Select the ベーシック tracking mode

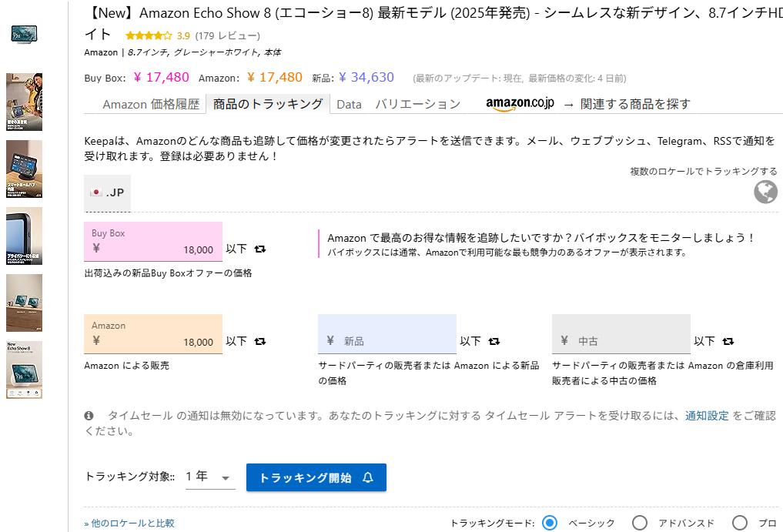point(549,522)
